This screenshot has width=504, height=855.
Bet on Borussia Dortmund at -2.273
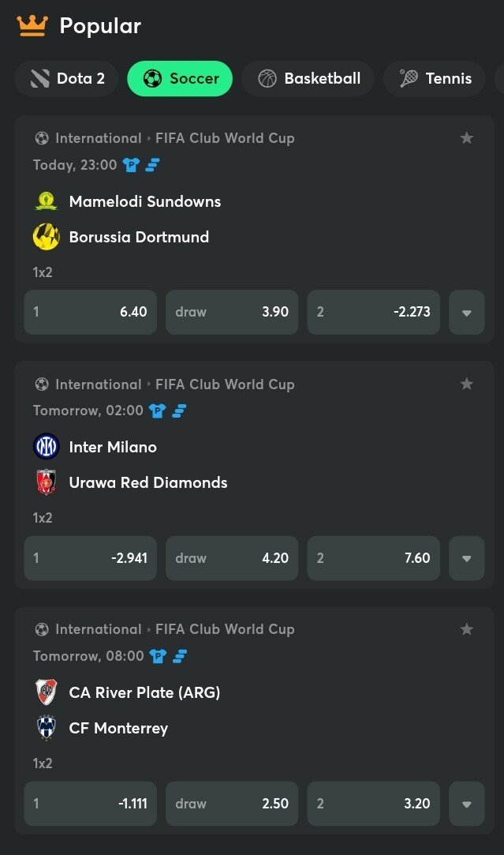point(374,312)
